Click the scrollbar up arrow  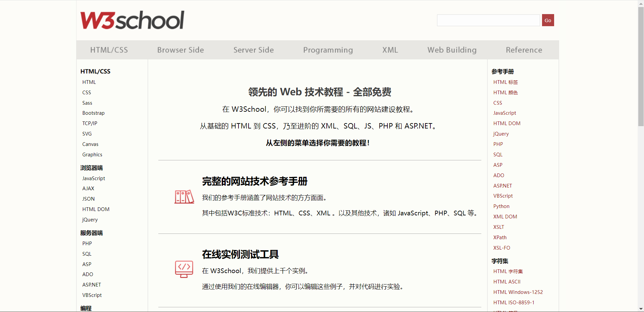(x=641, y=3)
